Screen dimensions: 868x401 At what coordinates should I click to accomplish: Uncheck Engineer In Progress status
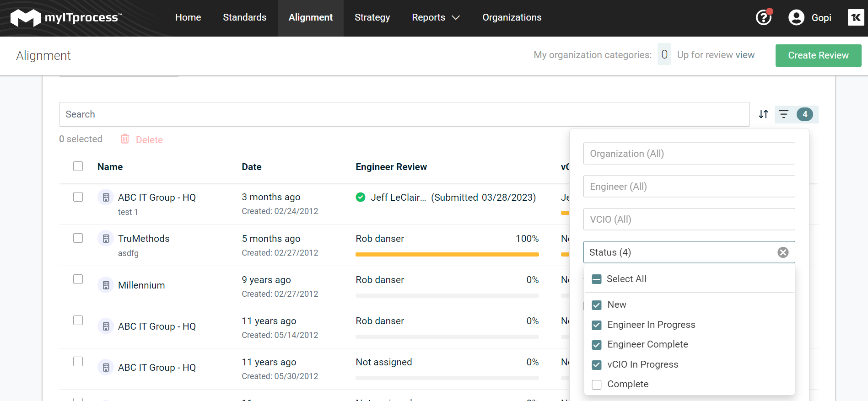coord(597,325)
